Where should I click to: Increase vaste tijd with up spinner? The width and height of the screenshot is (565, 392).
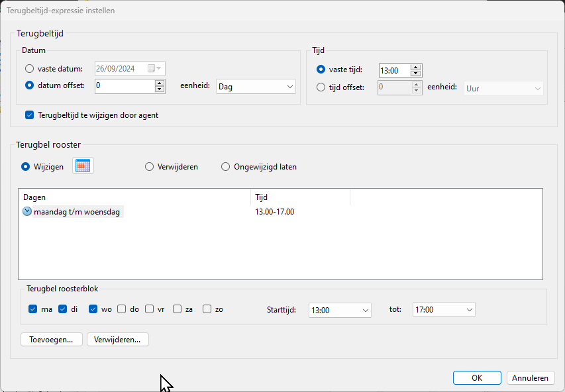[415, 68]
